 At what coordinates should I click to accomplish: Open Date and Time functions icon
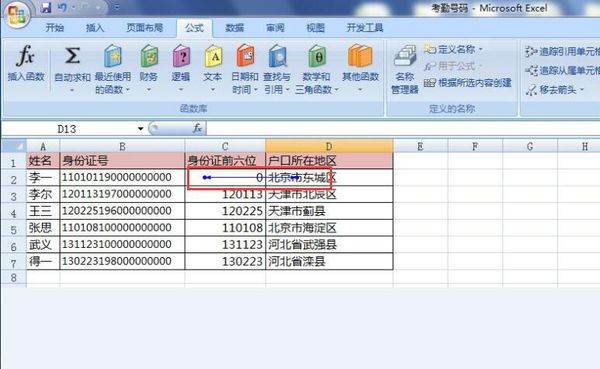click(x=245, y=56)
